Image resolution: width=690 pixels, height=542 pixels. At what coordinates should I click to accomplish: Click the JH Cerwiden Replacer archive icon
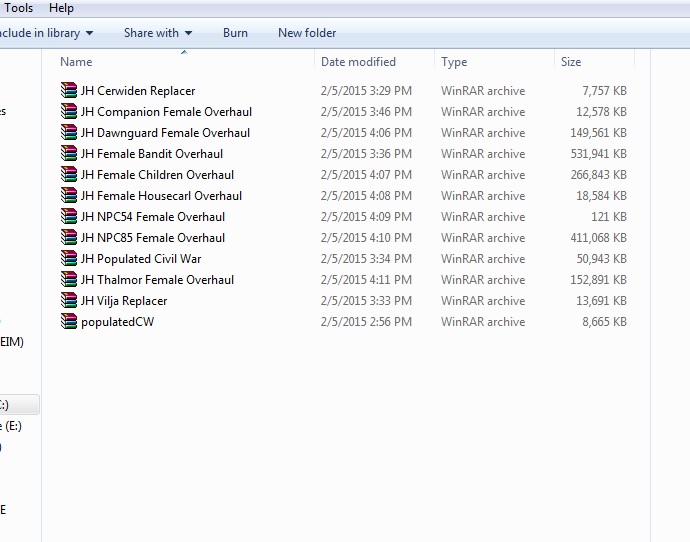pyautogui.click(x=69, y=90)
